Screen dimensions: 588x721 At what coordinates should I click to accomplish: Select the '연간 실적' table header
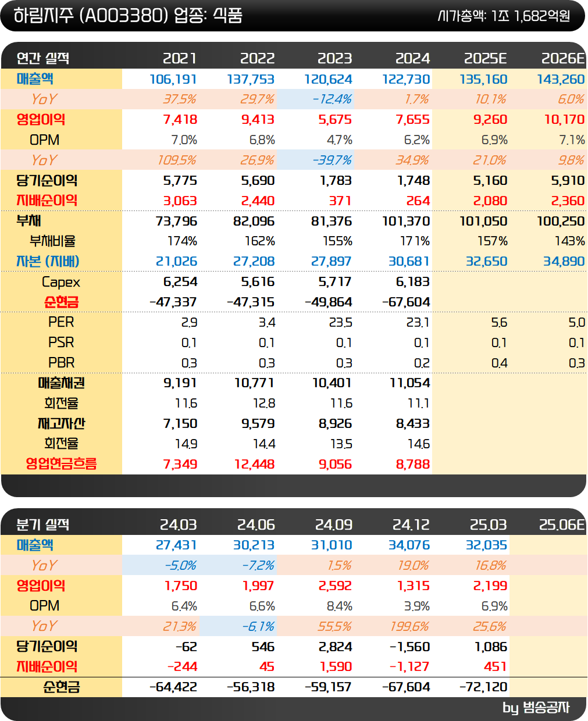pyautogui.click(x=42, y=58)
